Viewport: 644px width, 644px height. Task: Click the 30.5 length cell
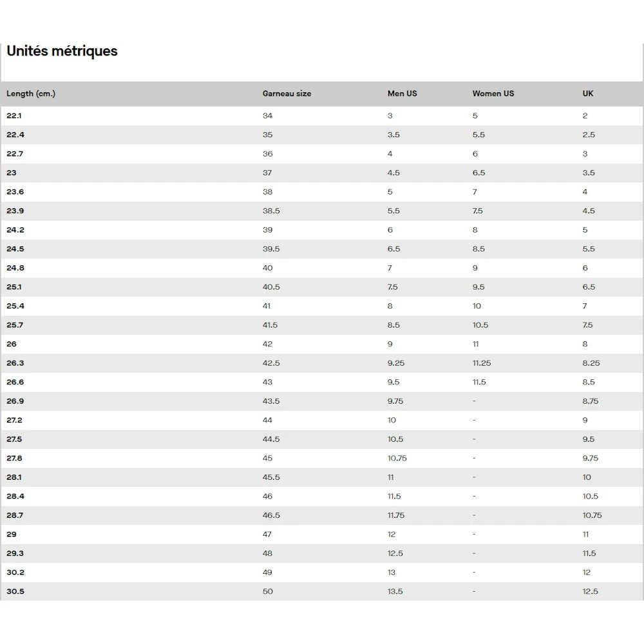(15, 592)
